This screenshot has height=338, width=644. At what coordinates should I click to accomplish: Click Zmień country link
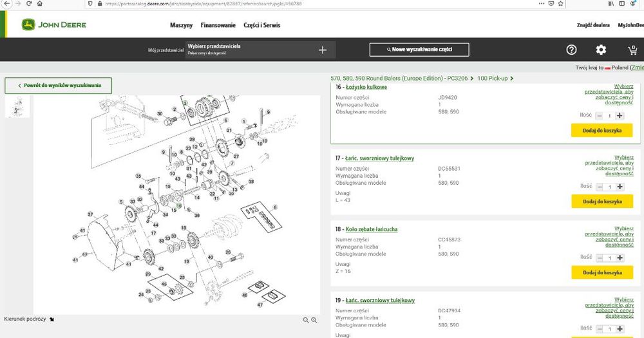coord(637,68)
